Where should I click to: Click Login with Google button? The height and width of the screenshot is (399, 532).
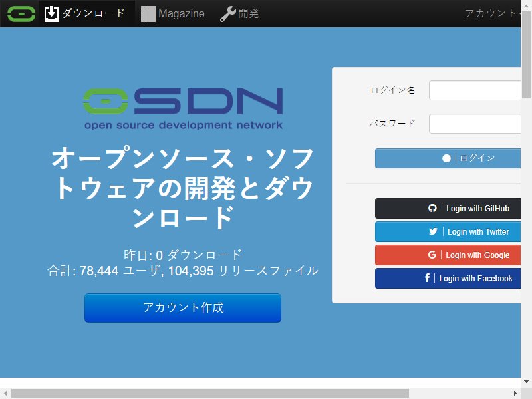coord(448,255)
